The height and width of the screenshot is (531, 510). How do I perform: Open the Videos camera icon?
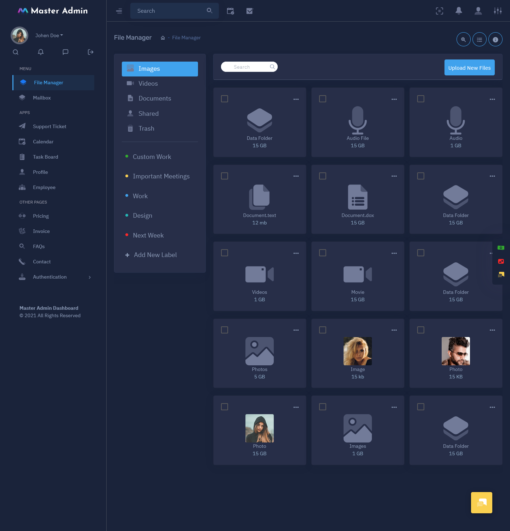click(x=259, y=274)
